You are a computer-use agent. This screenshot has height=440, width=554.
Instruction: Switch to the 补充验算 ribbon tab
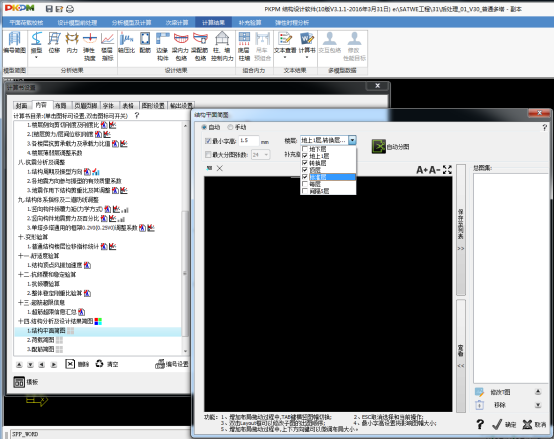tap(250, 23)
